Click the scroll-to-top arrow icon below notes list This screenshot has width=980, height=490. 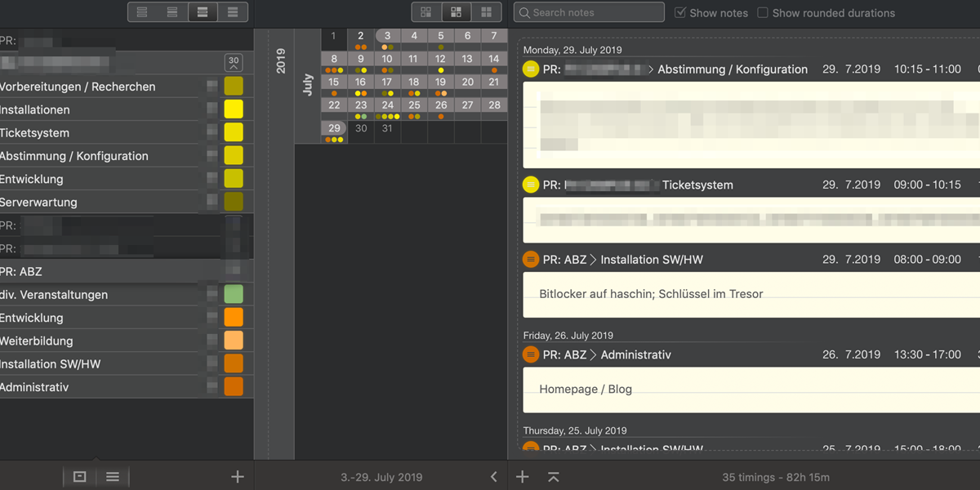(x=554, y=477)
